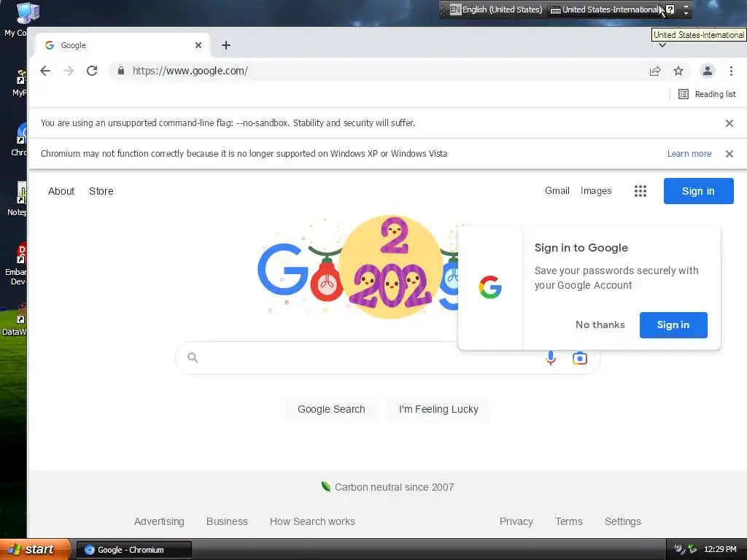Screen dimensions: 747x560
Task: Open the Windows start menu
Action: (x=35, y=549)
